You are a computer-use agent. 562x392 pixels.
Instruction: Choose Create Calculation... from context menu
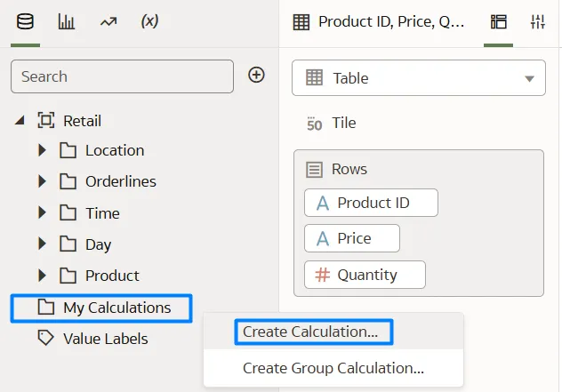[x=310, y=332]
